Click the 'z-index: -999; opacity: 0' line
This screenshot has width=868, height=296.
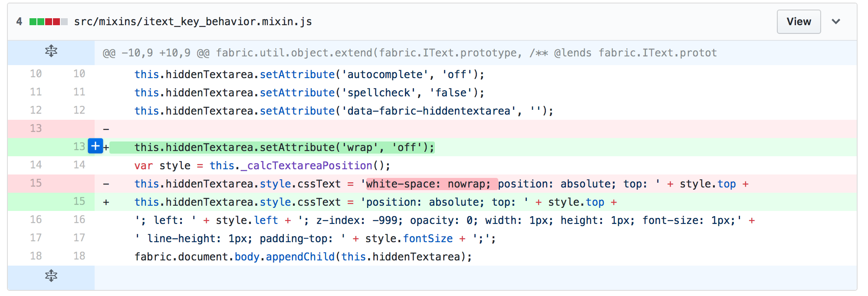pos(445,220)
